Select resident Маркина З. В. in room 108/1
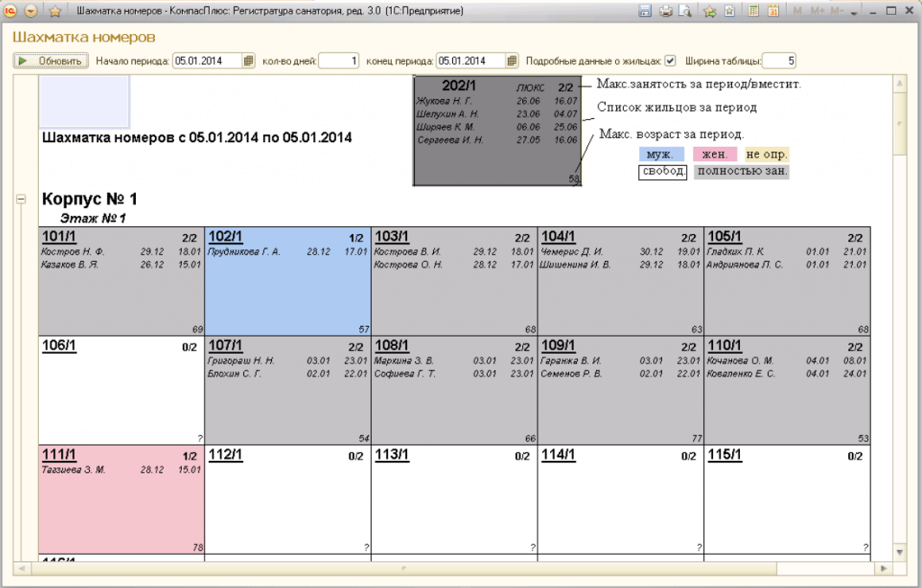 click(x=404, y=360)
